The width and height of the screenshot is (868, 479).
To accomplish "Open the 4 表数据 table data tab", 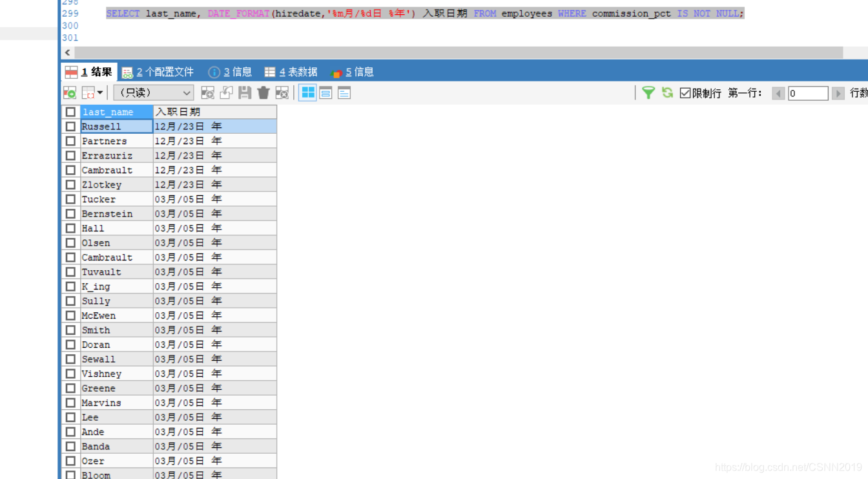I will (291, 72).
